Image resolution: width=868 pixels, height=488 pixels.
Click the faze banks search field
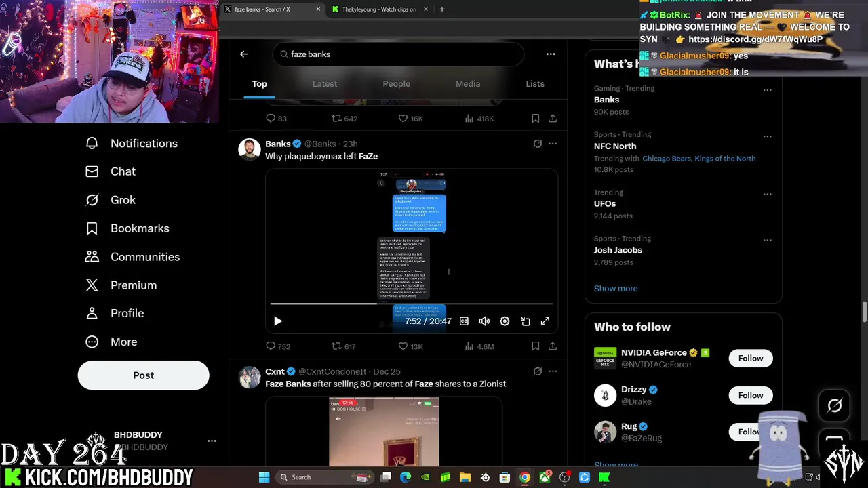[399, 54]
